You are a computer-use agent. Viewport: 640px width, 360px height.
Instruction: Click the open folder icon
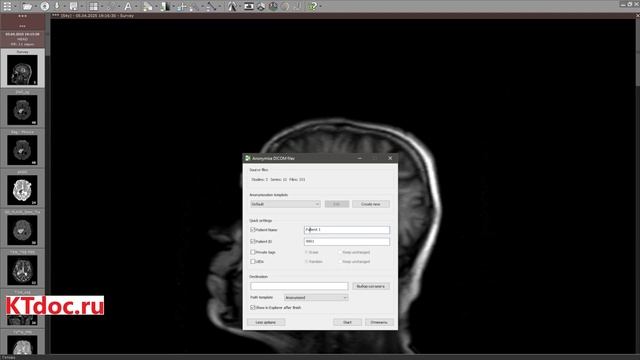(x=27, y=6)
